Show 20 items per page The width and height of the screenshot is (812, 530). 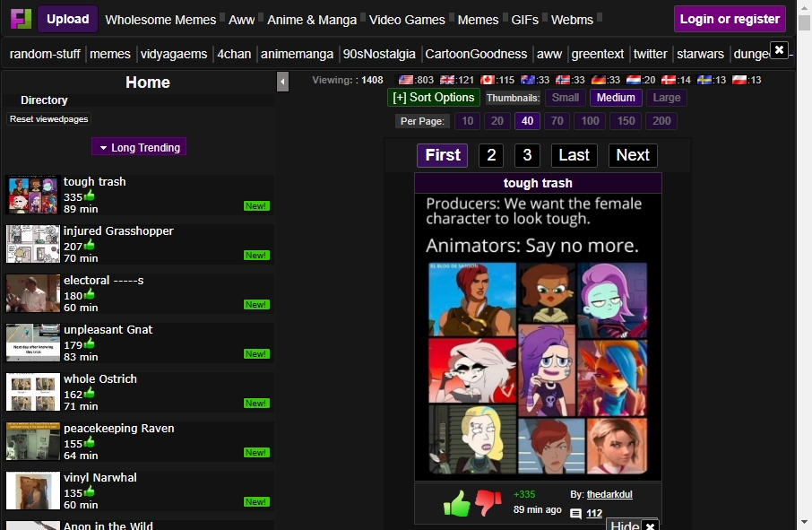pos(497,121)
